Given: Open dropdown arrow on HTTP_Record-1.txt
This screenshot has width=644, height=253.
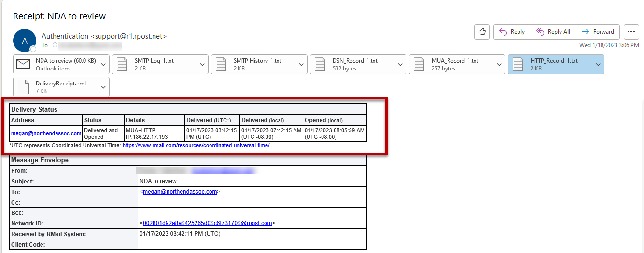Looking at the screenshot, I should tap(598, 64).
